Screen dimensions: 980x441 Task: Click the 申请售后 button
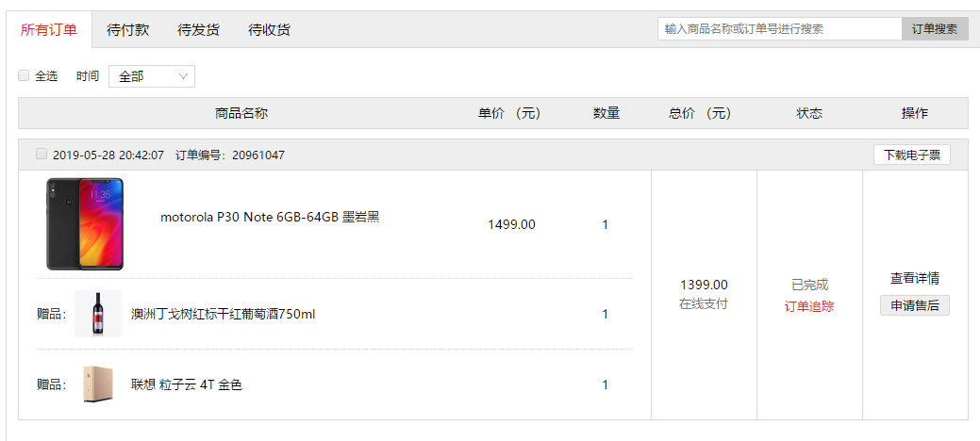pos(915,305)
